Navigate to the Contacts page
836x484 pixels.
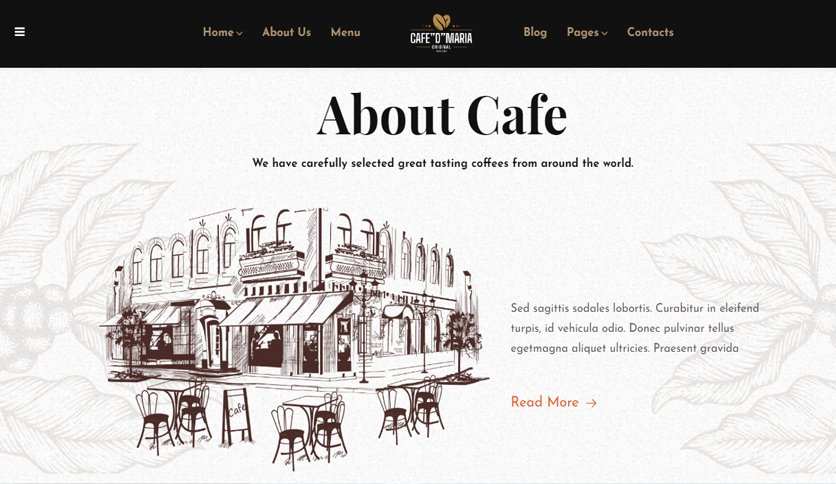(650, 32)
